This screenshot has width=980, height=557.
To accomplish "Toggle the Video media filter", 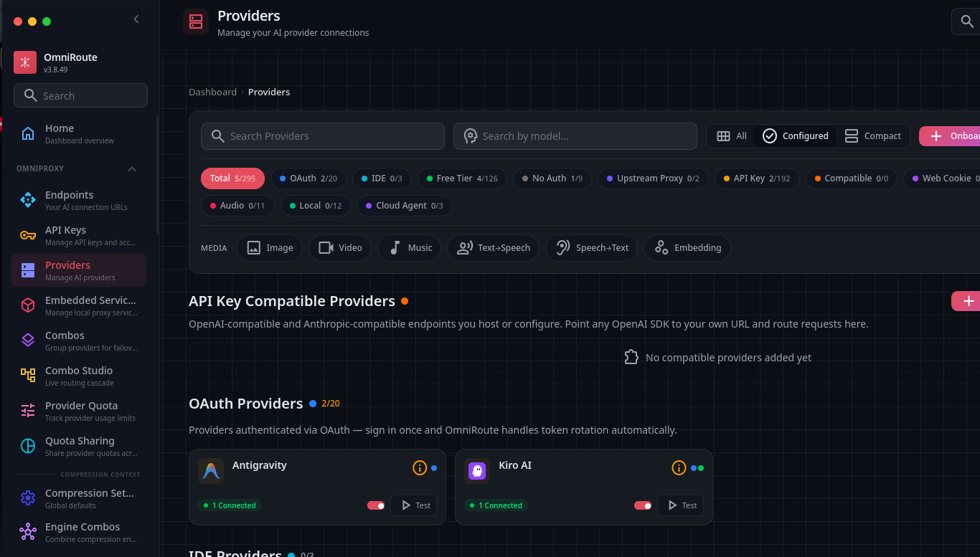I will coord(340,248).
